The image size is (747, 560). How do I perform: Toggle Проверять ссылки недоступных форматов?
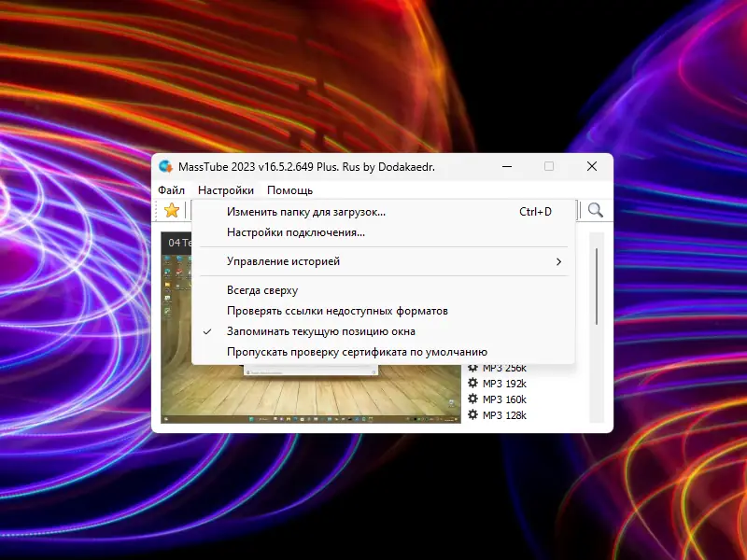(383, 311)
